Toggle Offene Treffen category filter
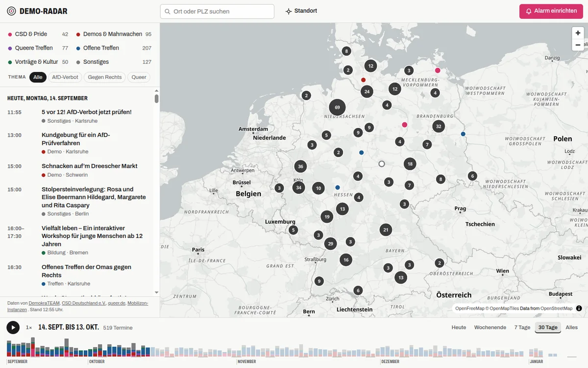This screenshot has height=368, width=588. [x=114, y=48]
